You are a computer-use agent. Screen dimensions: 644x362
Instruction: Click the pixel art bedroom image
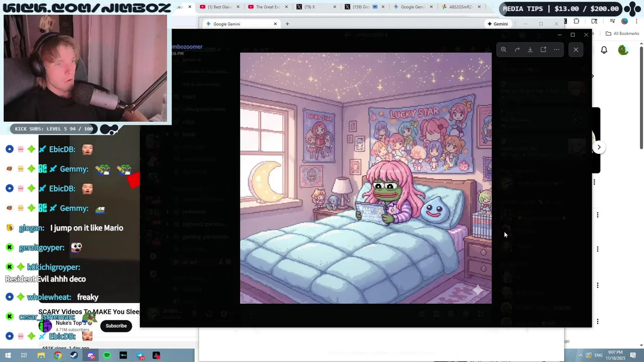tap(366, 178)
